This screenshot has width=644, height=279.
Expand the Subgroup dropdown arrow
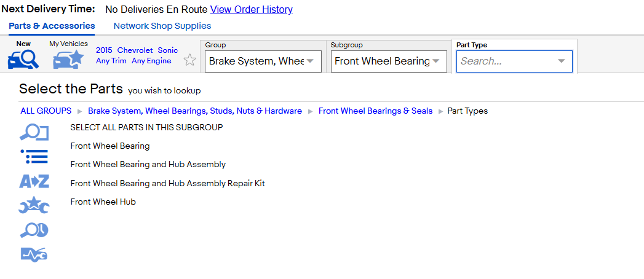(x=435, y=61)
